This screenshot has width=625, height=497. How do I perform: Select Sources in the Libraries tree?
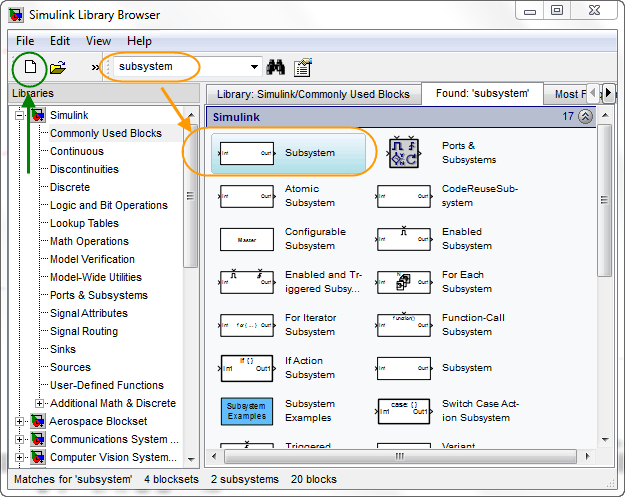point(70,367)
